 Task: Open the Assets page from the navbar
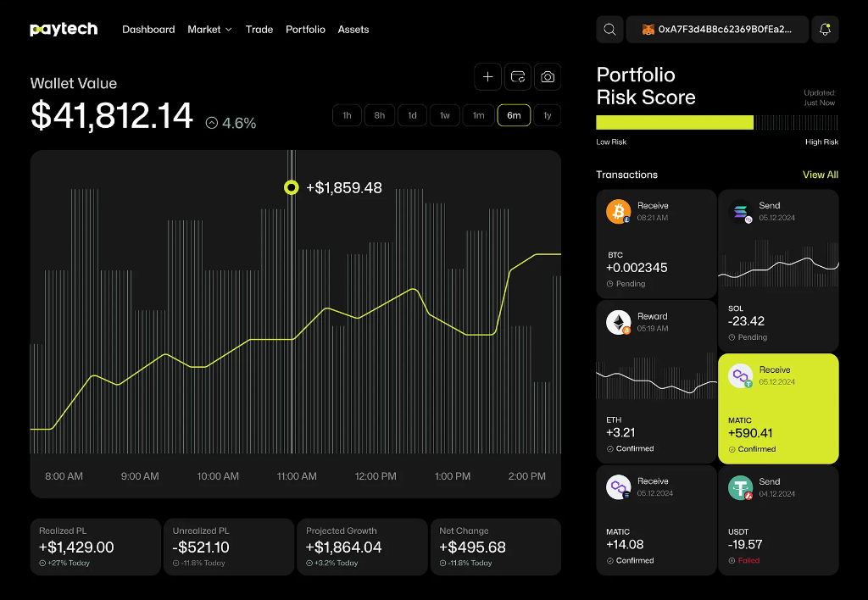353,29
